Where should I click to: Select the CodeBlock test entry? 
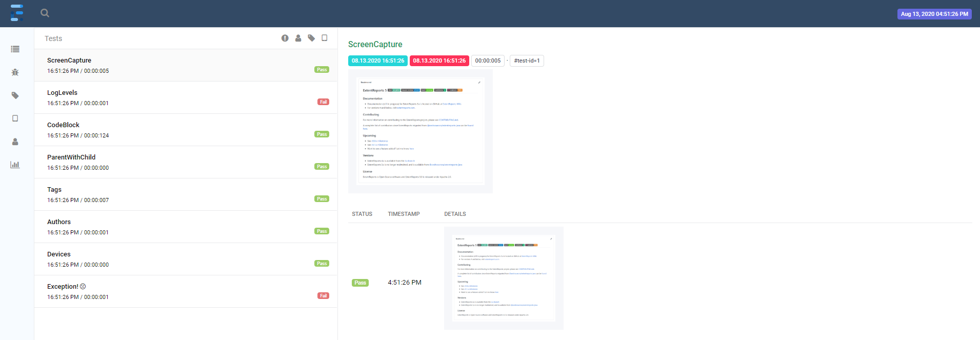click(186, 130)
